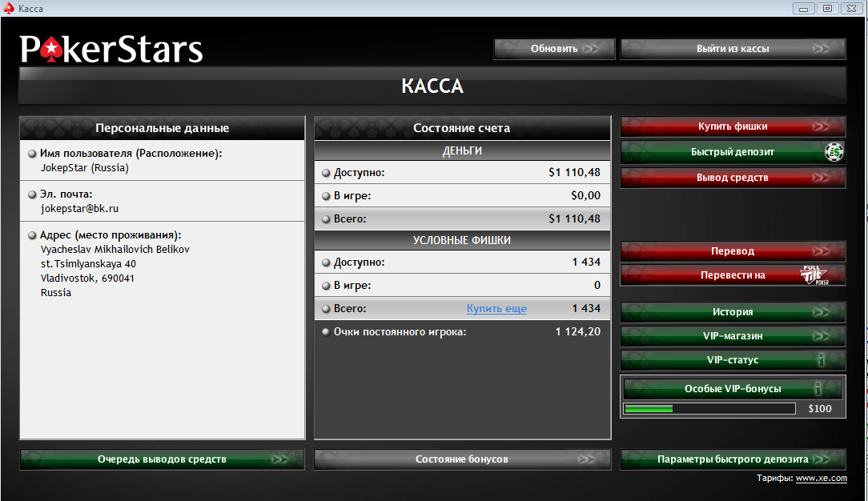
Task: Click arrows icon on Вывод средств button
Action: tap(822, 178)
